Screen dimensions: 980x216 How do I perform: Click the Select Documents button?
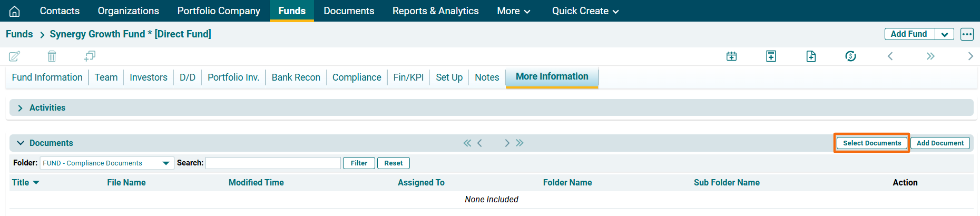click(x=871, y=143)
